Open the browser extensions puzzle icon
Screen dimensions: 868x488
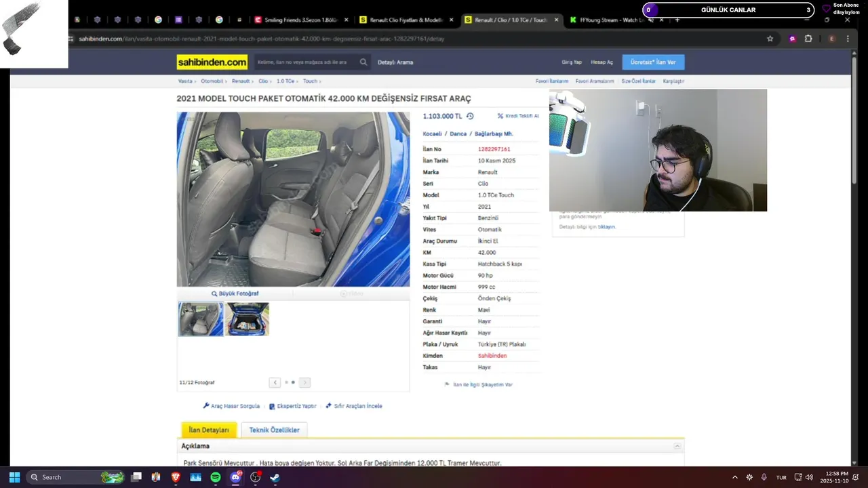click(x=808, y=39)
